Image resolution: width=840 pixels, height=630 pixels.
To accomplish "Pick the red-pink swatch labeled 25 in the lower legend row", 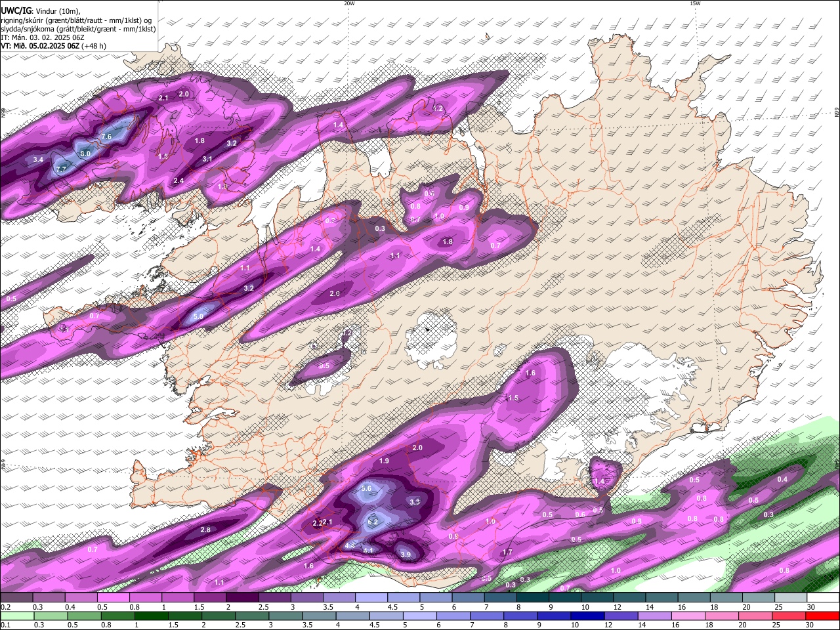I will pyautogui.click(x=789, y=616).
